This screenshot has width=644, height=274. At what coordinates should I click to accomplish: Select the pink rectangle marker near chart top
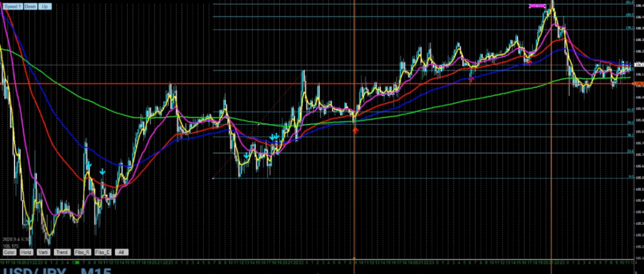click(x=537, y=6)
